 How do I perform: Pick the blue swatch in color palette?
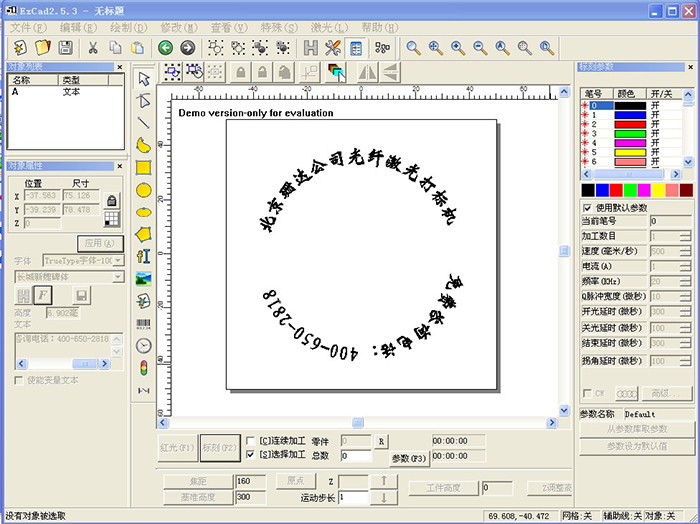click(x=602, y=190)
